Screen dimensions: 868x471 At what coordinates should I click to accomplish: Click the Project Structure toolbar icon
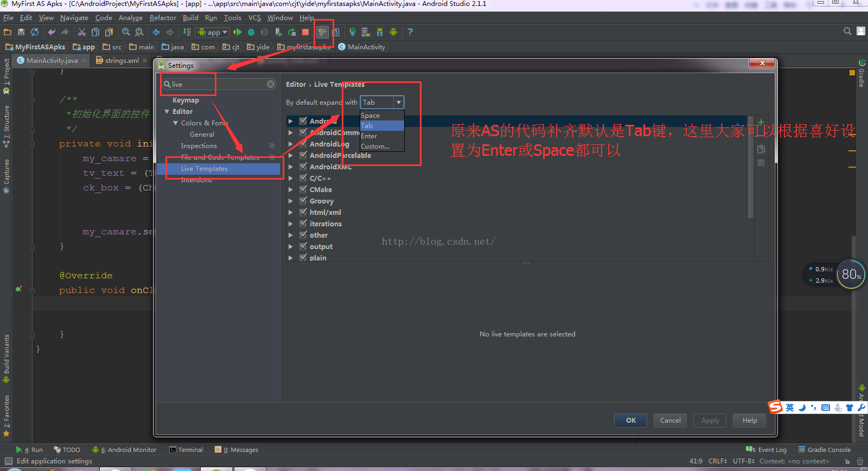336,32
